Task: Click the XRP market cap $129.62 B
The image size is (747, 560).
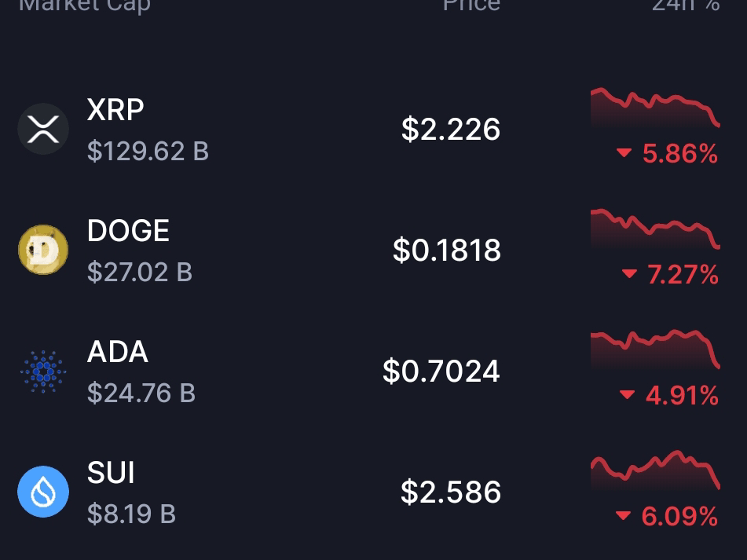Action: click(148, 151)
